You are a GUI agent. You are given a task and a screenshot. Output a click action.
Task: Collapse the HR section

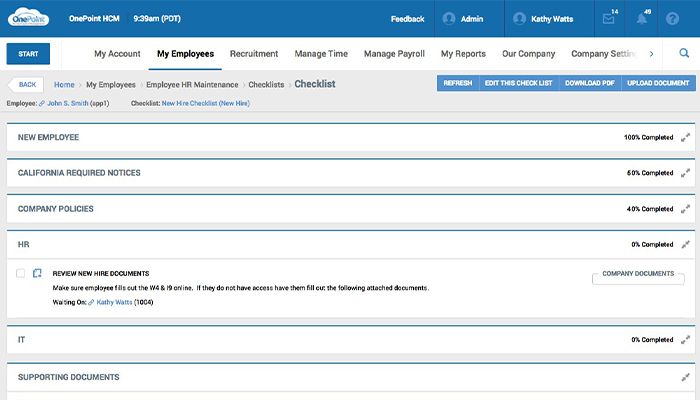[x=685, y=244]
